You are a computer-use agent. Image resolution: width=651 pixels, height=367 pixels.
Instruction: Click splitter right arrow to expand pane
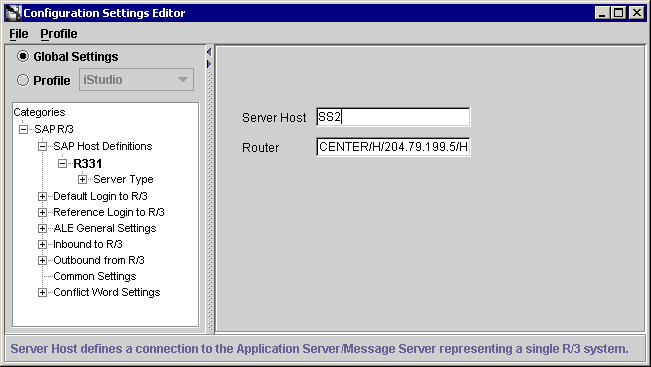(209, 64)
